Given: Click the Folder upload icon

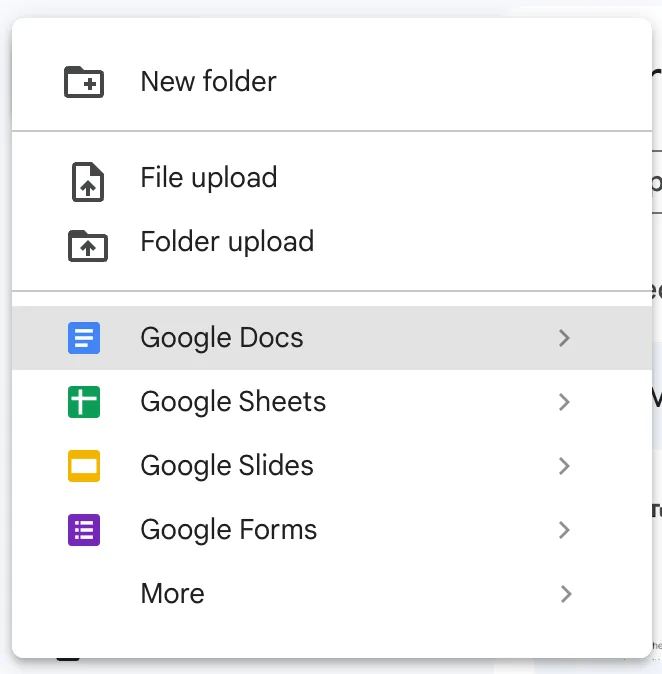Looking at the screenshot, I should [88, 246].
